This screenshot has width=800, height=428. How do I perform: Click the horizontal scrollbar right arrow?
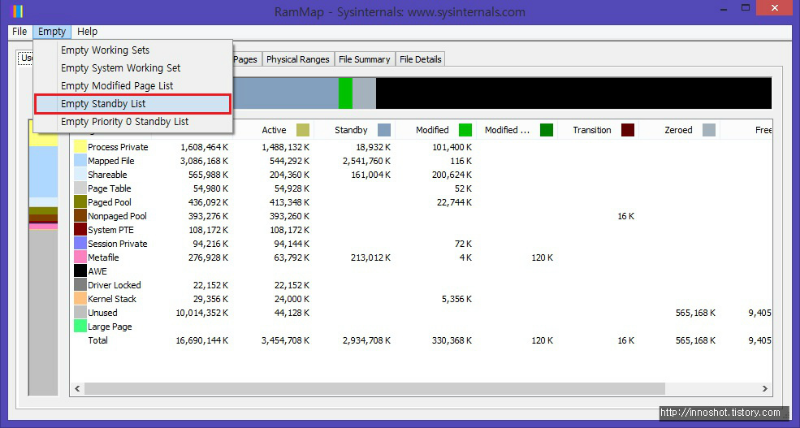765,389
